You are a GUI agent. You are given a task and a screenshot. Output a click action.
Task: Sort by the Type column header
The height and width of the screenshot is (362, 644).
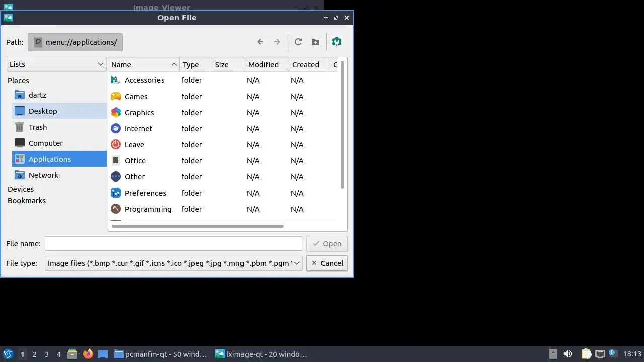(196, 64)
